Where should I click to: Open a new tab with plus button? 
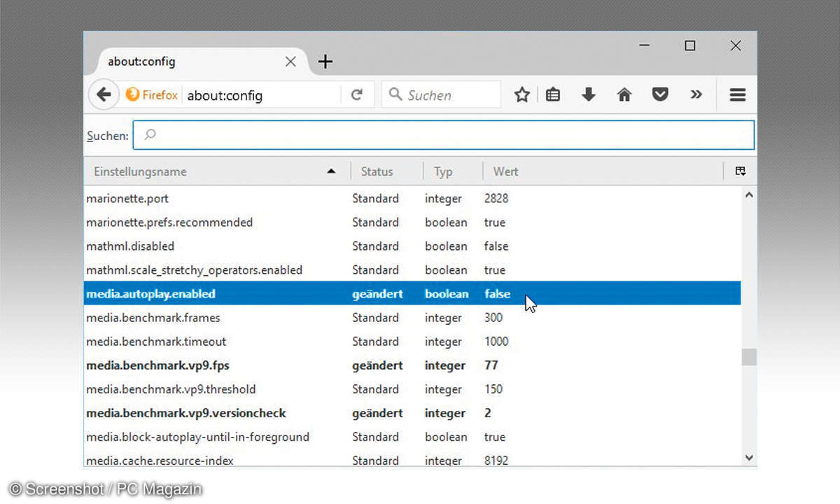pos(325,62)
